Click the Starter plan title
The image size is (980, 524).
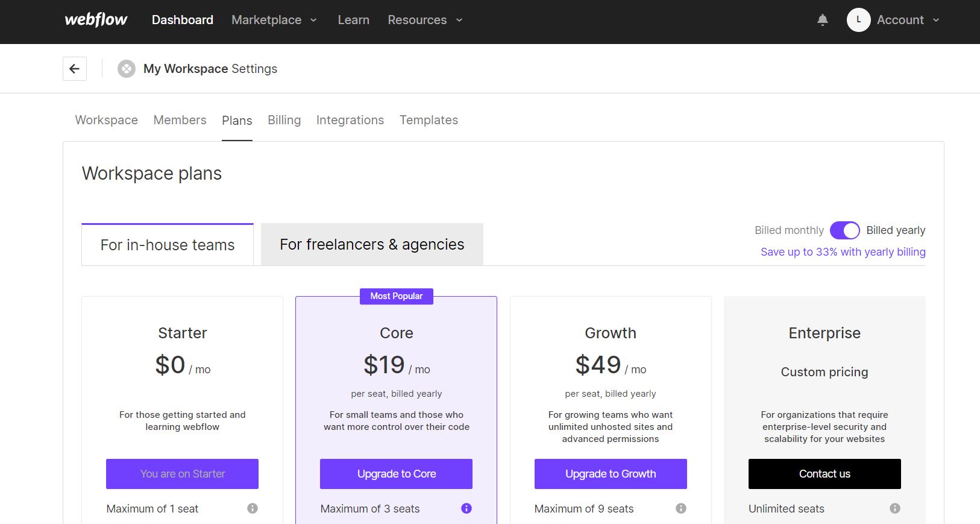183,333
